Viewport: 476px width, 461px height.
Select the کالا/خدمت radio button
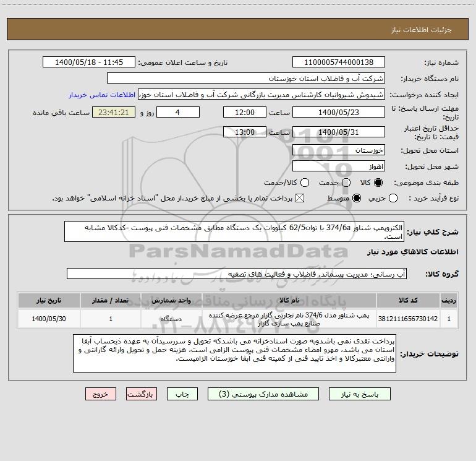[x=305, y=183]
